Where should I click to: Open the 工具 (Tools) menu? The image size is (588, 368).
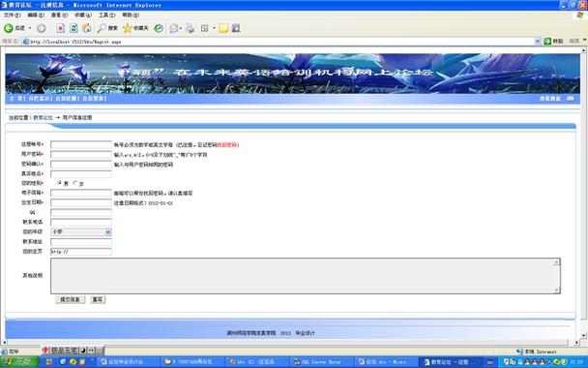106,15
